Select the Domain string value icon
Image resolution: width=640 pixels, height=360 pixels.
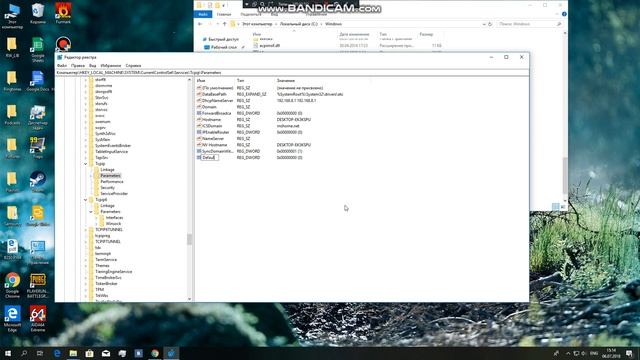click(x=199, y=107)
